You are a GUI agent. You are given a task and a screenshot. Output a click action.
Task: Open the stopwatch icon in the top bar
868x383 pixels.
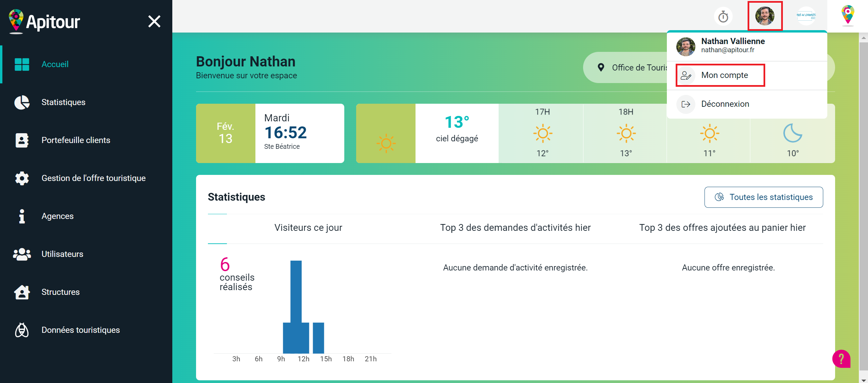click(723, 16)
